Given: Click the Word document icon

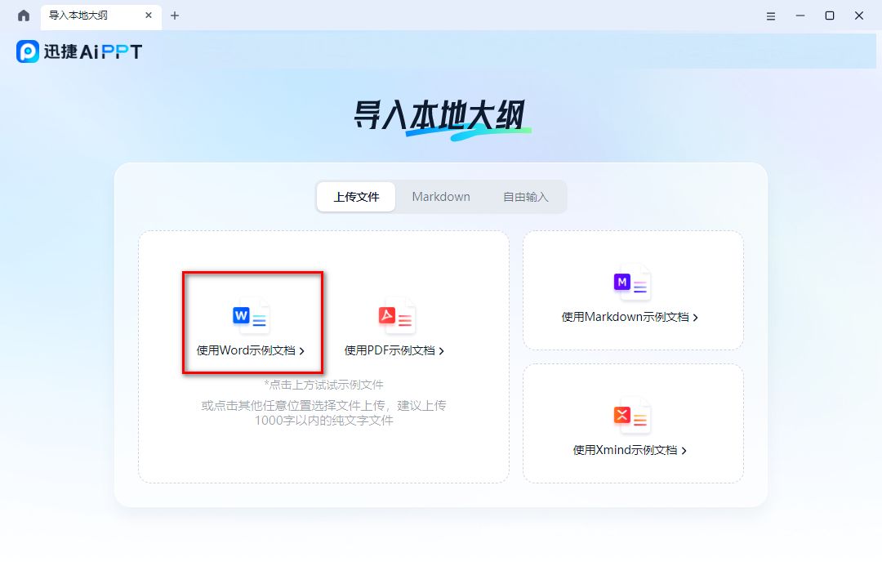Looking at the screenshot, I should coord(251,317).
